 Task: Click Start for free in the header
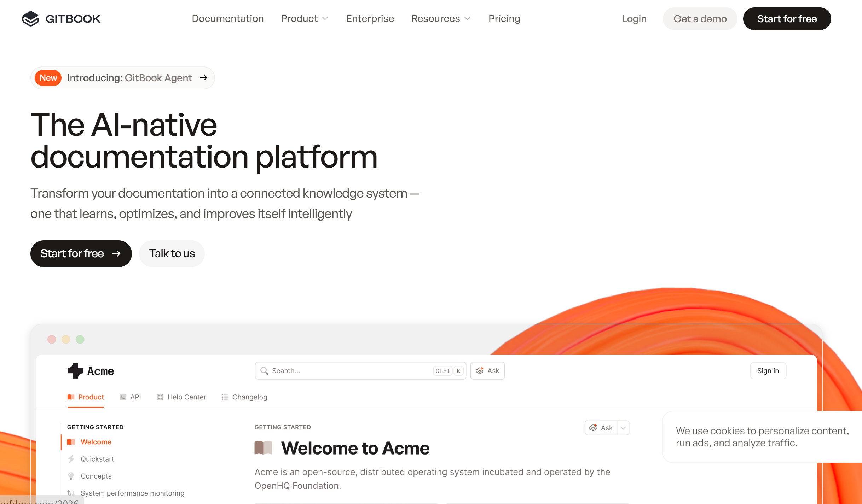click(x=787, y=19)
